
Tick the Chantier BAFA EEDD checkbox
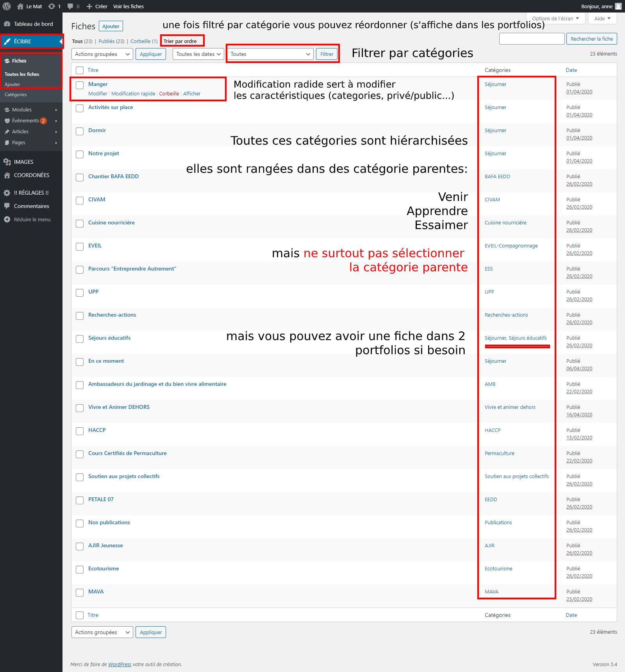80,177
